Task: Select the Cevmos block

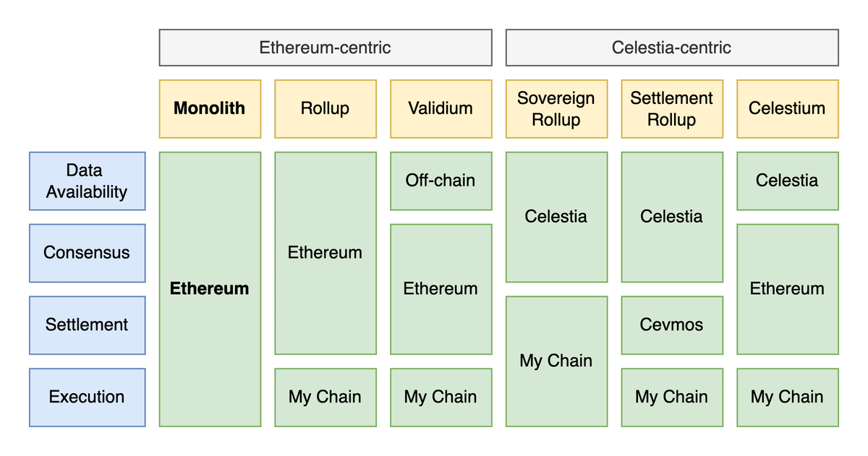Action: coord(672,325)
